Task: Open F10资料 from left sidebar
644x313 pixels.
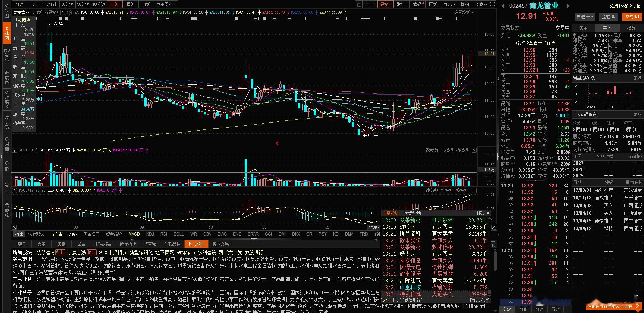Action: coord(7,56)
